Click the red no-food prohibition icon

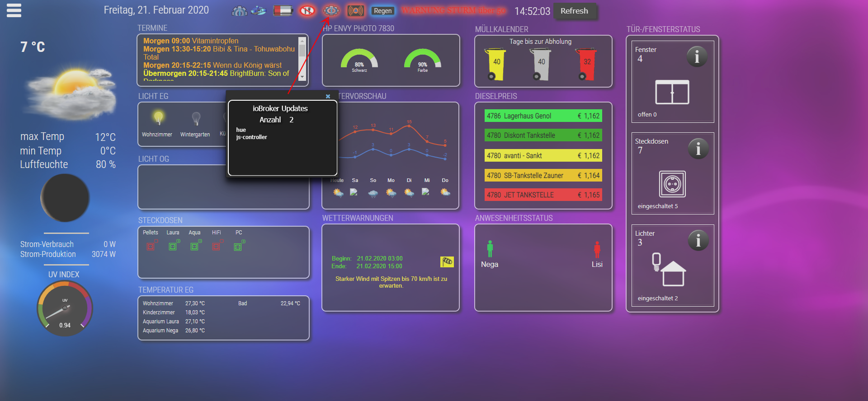pos(307,10)
